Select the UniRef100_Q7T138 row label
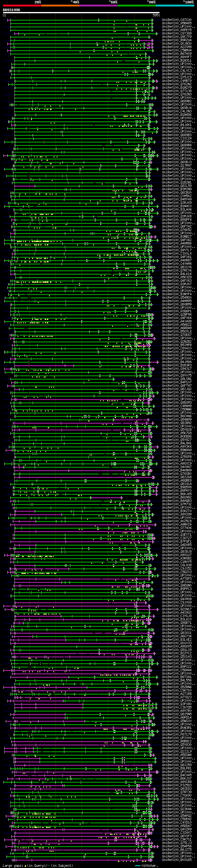197x868 pixels. (177, 91)
